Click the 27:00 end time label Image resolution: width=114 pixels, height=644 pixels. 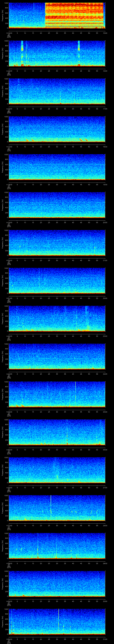coord(105,487)
